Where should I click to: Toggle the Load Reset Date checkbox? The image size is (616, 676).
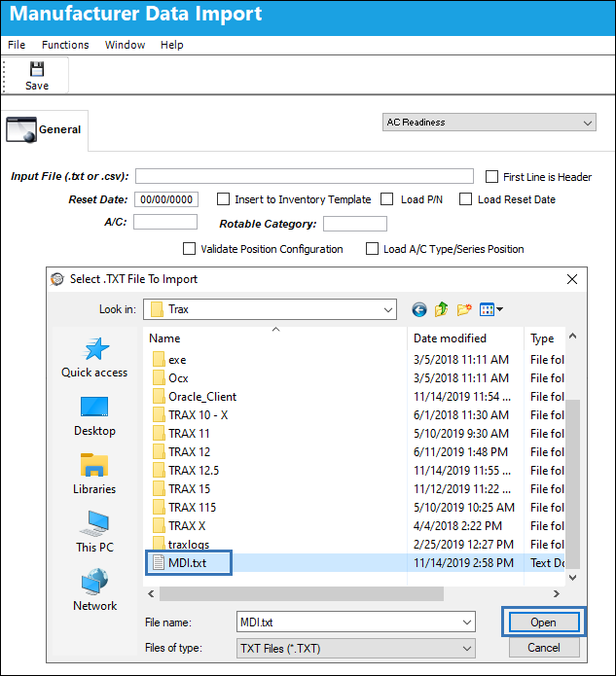[x=465, y=199]
